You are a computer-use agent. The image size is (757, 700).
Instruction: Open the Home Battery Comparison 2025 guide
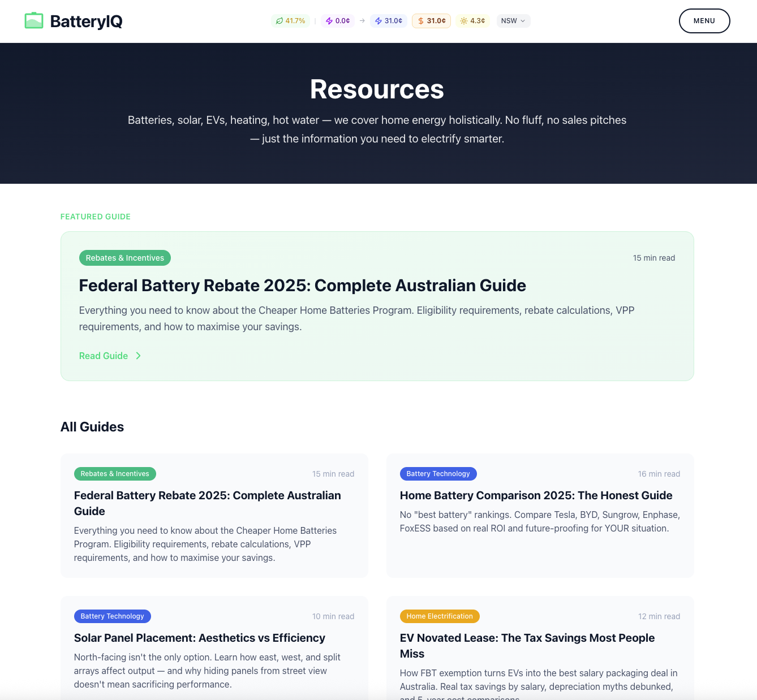536,495
